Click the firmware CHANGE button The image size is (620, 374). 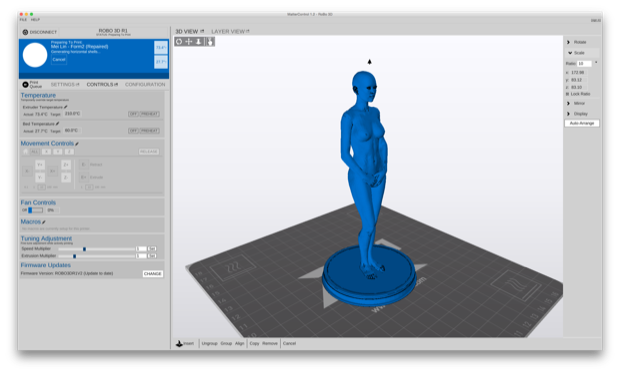pyautogui.click(x=153, y=274)
